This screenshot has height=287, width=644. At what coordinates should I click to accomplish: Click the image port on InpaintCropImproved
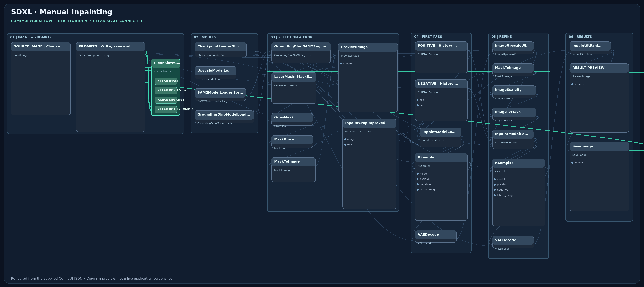(x=345, y=139)
